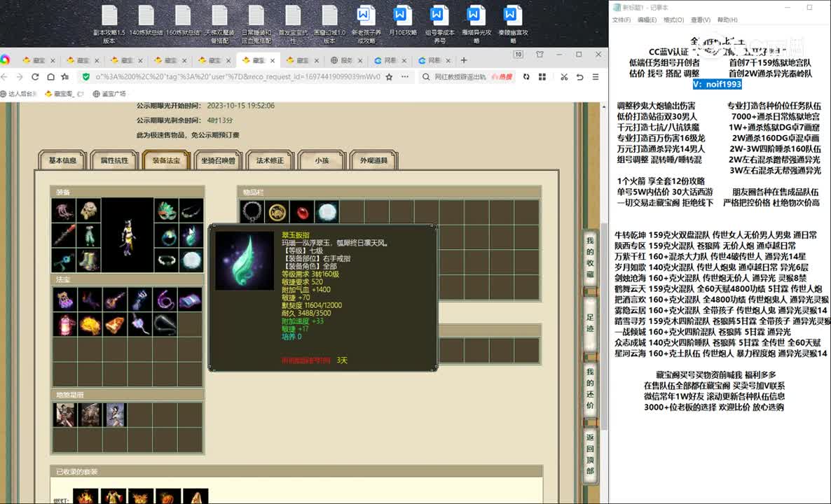Click the browser reload icon

click(35, 77)
